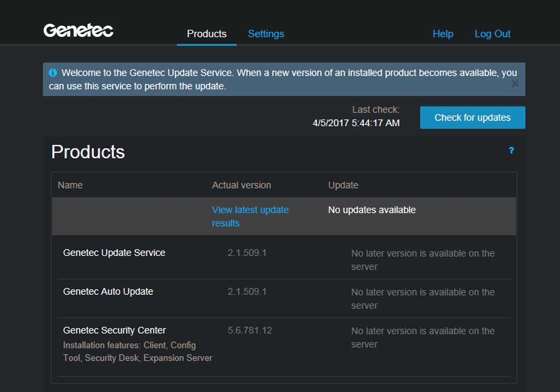Click the Genetec logo
Screen dimensions: 560x392
tap(79, 30)
